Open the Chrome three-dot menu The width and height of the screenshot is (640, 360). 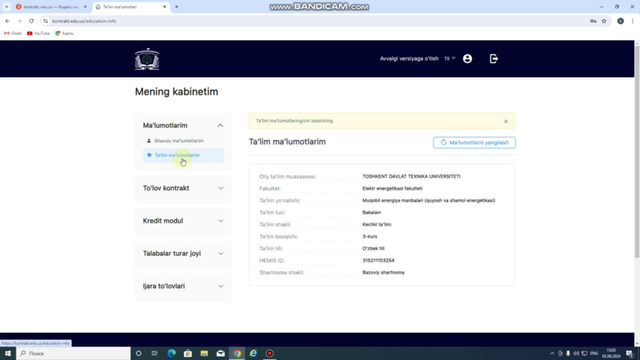tap(632, 21)
